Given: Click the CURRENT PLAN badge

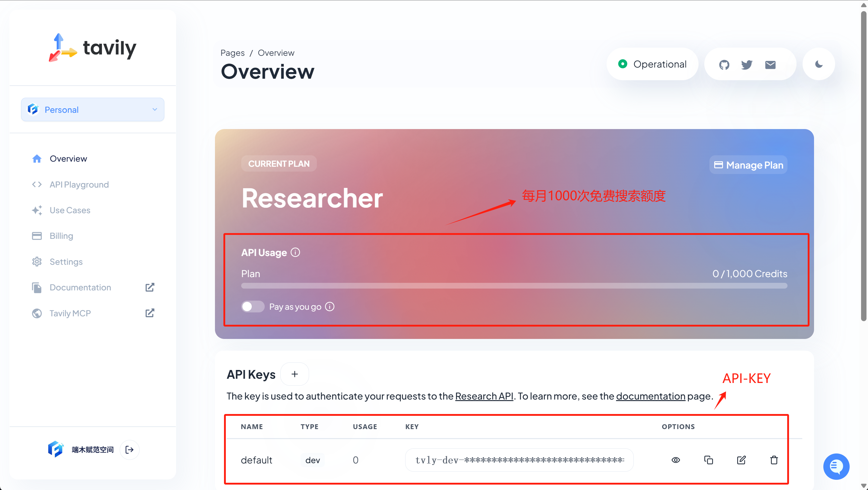Looking at the screenshot, I should tap(279, 164).
